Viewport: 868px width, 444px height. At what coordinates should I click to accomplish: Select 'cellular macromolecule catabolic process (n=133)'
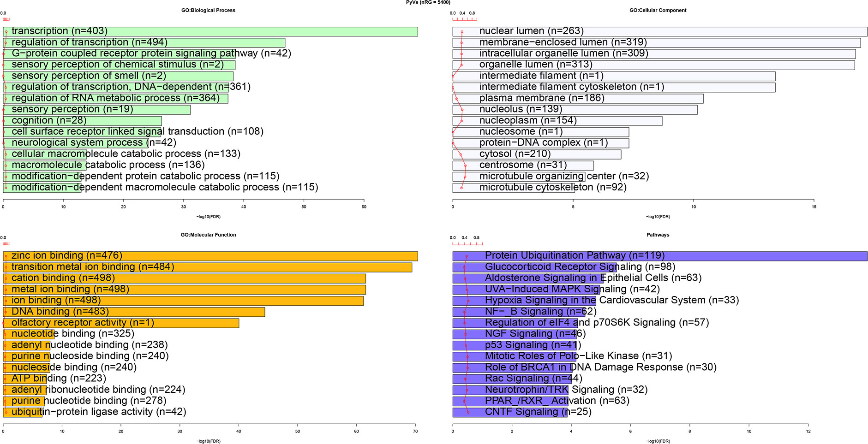coord(126,154)
